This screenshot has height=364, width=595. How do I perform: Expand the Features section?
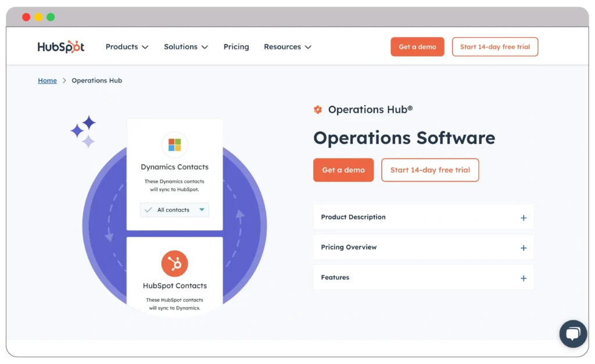tap(424, 277)
